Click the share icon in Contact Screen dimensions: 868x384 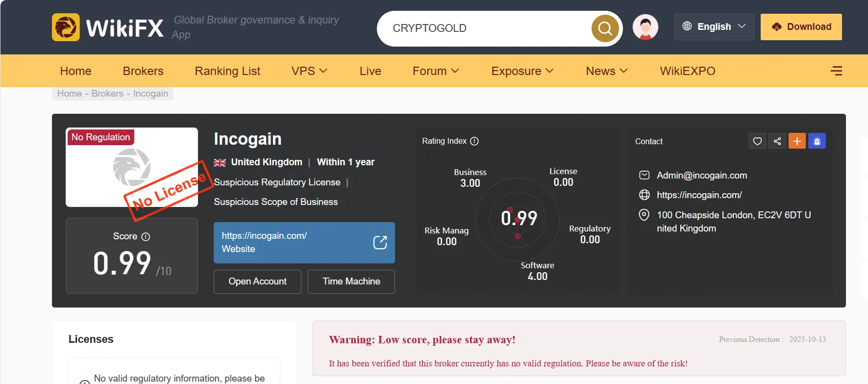coord(777,141)
